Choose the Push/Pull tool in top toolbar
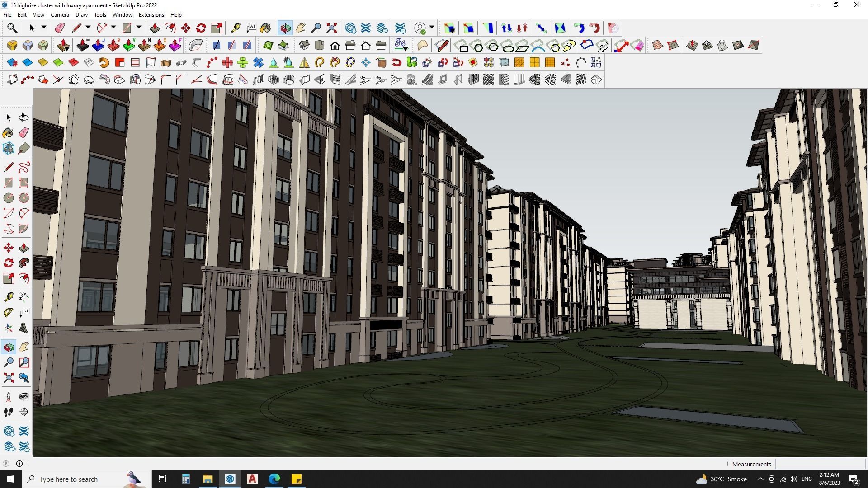Viewport: 868px width, 488px height. click(x=155, y=28)
